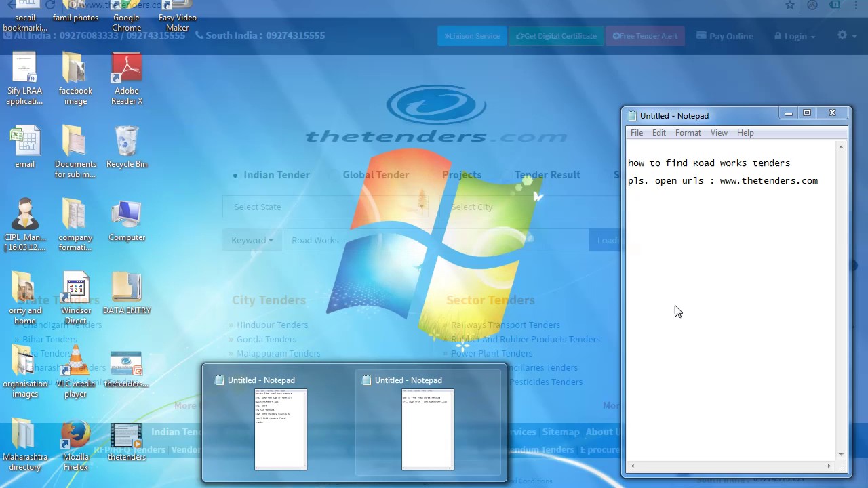Click the Notepad horizontal scrollbar left arrow
Image resolution: width=868 pixels, height=488 pixels.
pyautogui.click(x=632, y=466)
